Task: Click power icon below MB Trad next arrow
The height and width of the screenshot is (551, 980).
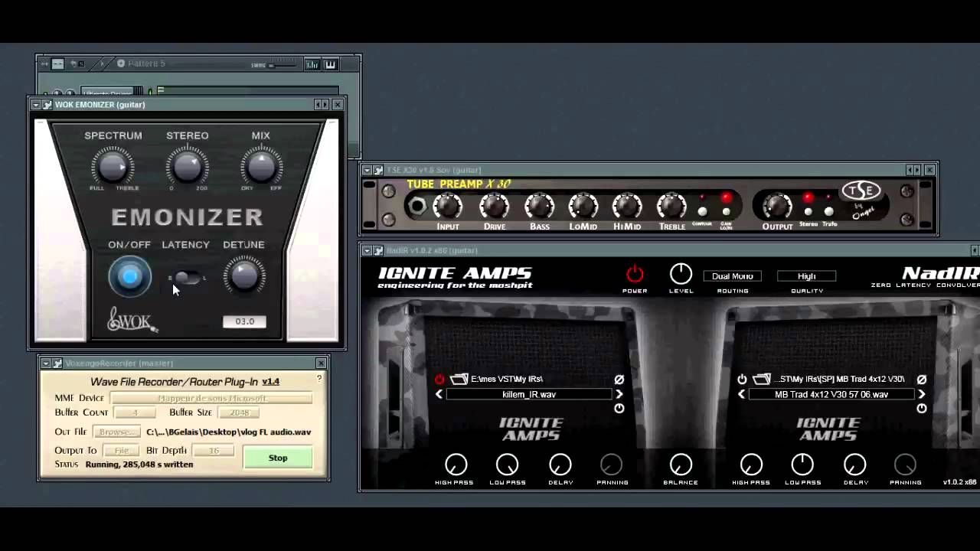Action: click(921, 409)
